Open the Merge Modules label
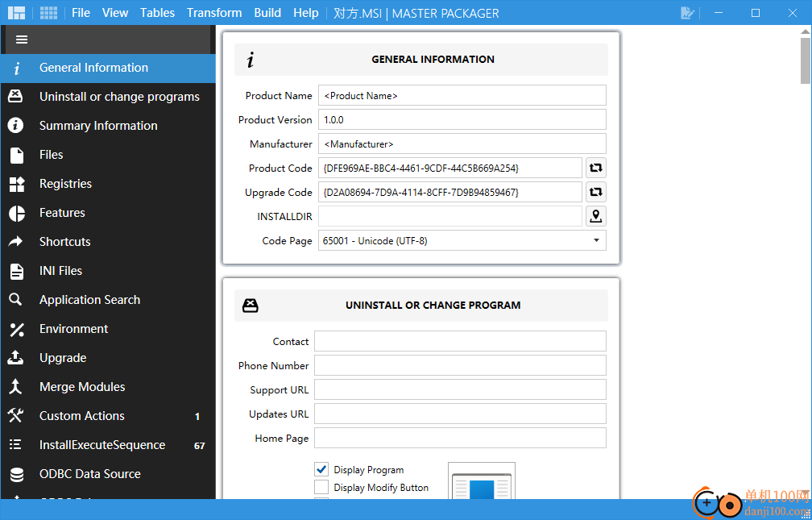 tap(82, 387)
